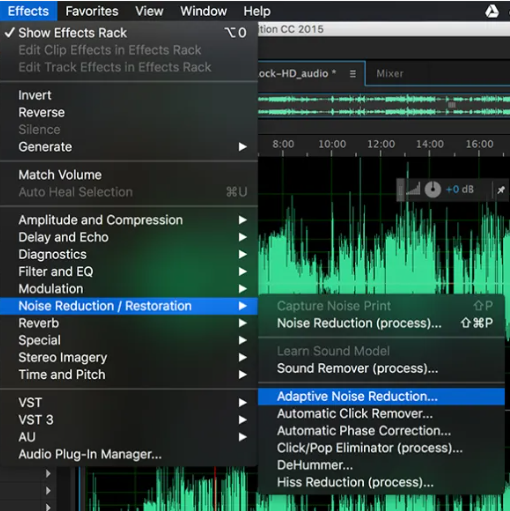This screenshot has height=511, width=510.
Task: Expand the AU submenu
Action: click(129, 437)
